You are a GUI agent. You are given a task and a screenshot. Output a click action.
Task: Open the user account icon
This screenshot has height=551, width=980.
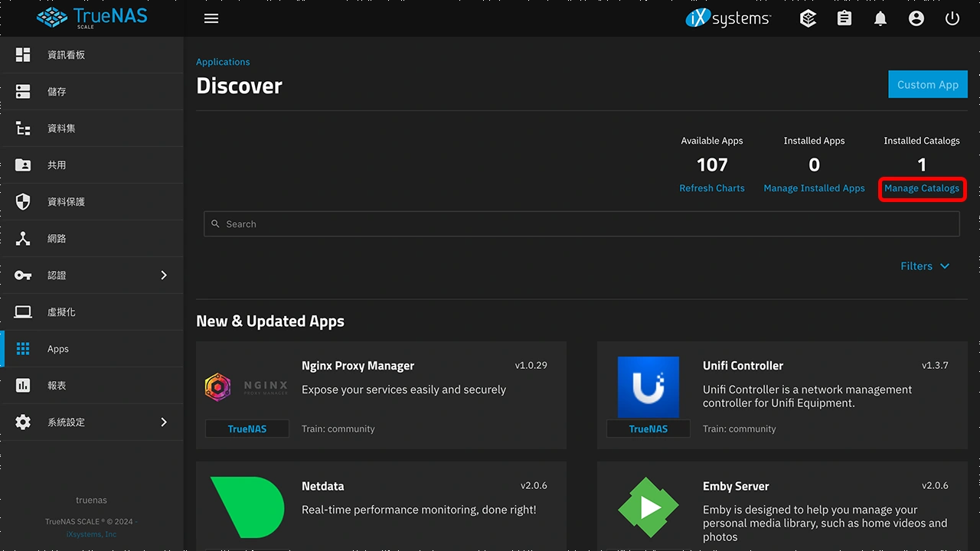(916, 18)
